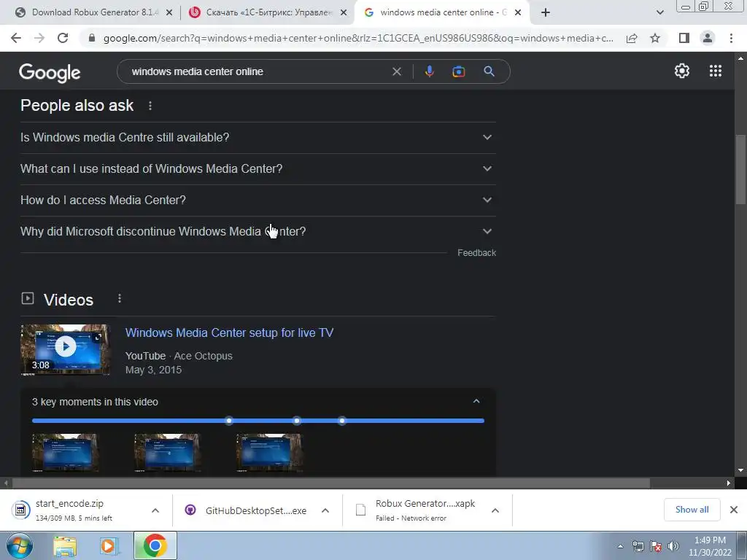
Task: Click the padlock site info icon
Action: pyautogui.click(x=93, y=38)
